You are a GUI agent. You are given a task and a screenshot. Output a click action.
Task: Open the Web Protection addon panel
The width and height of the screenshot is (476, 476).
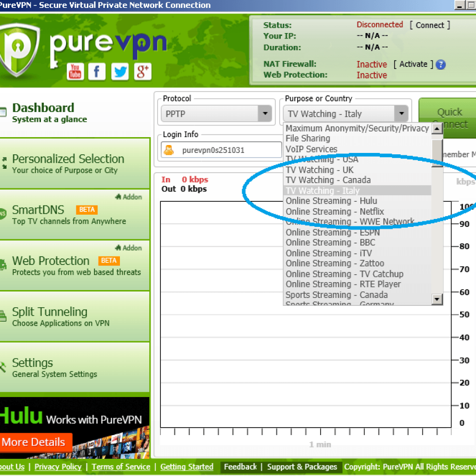tap(75, 265)
